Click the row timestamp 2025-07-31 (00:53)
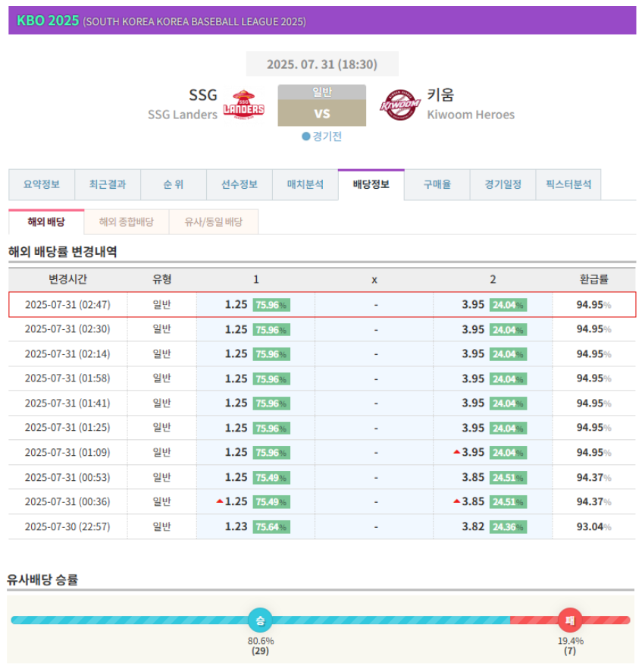This screenshot has width=642, height=672. pyautogui.click(x=67, y=477)
